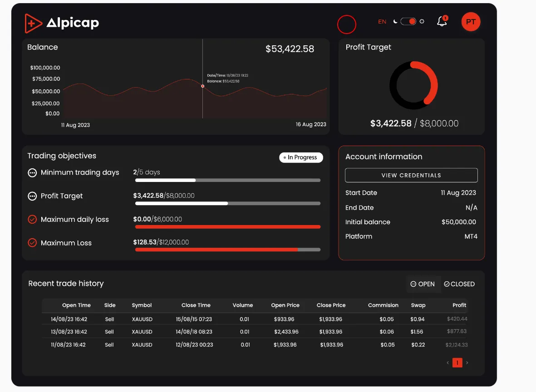Click the Profit Target progress bar
536x392 pixels.
tap(228, 203)
